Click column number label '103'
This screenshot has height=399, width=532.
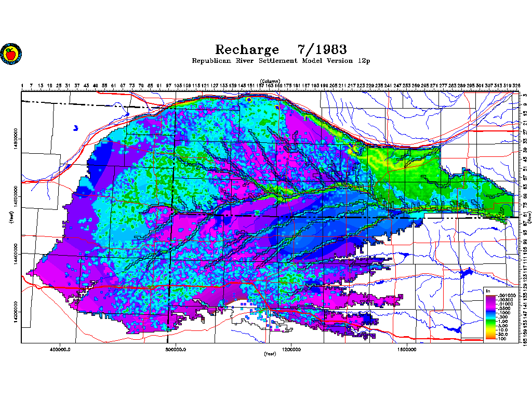[178, 86]
